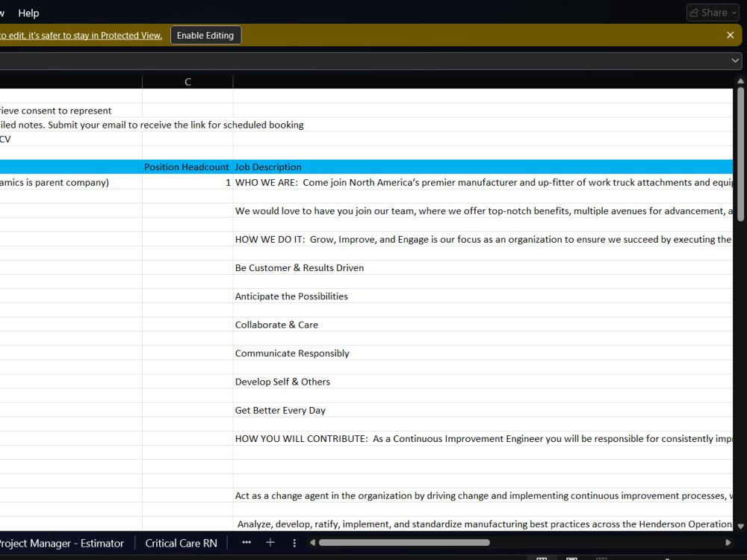Click the horizontal scrollbar left arrow
This screenshot has width=747, height=560.
coord(312,542)
